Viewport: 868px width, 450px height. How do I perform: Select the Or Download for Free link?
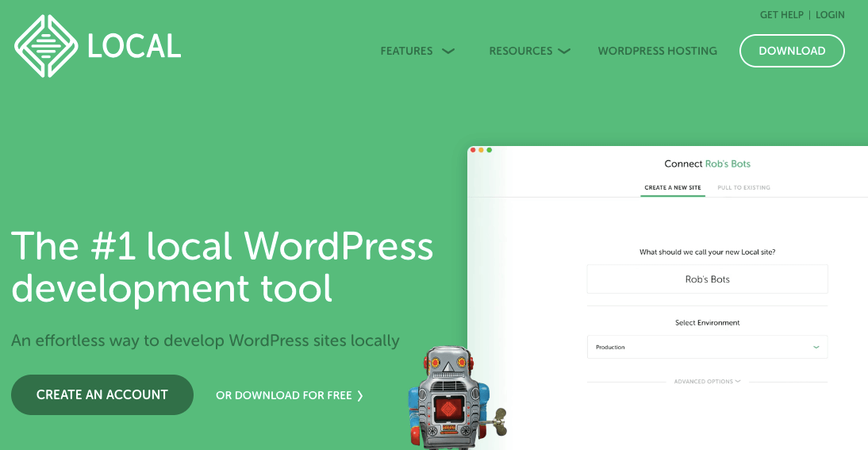pos(283,395)
